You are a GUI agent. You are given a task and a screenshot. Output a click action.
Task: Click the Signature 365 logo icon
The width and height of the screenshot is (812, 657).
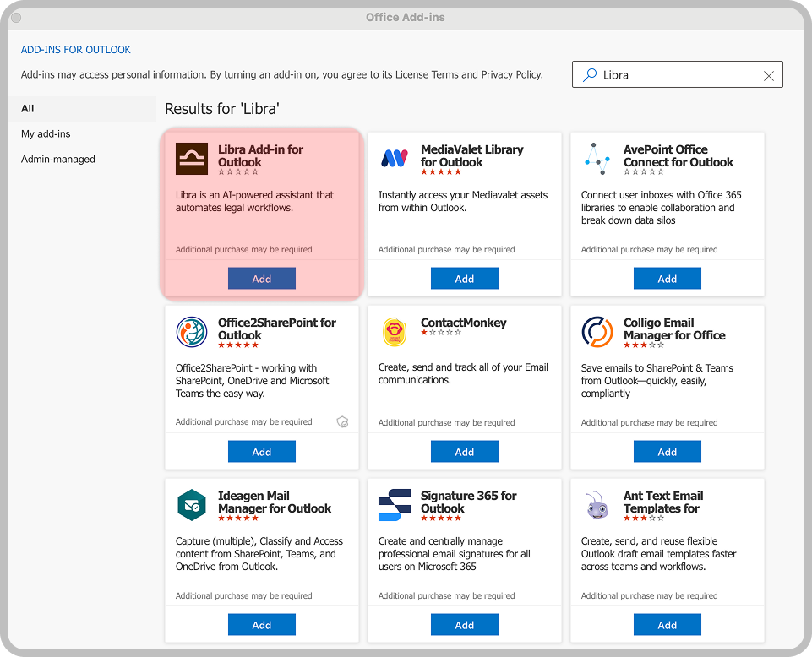tap(394, 504)
